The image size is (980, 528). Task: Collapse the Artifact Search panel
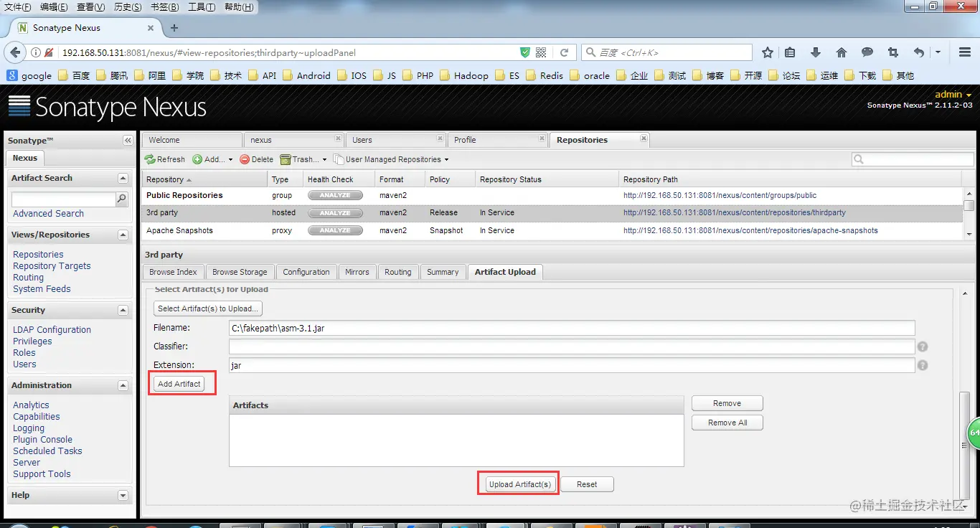[x=123, y=178]
